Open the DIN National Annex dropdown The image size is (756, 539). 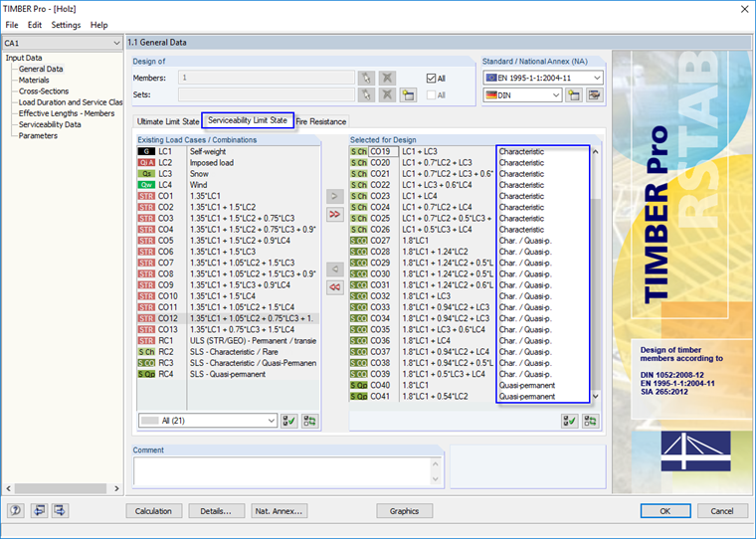tap(522, 95)
